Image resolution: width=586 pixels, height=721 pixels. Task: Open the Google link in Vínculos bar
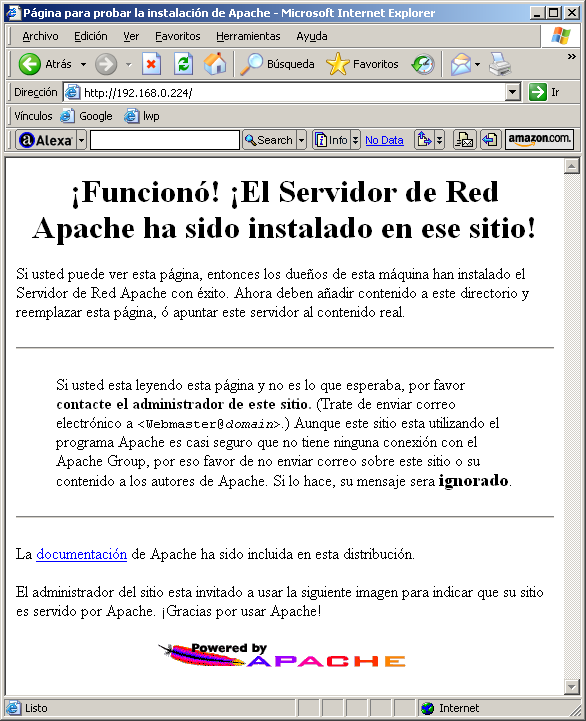pos(86,116)
